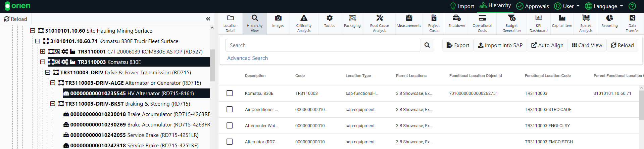This screenshot has width=644, height=149.
Task: Open the help question mark icon
Action: coord(632,6)
